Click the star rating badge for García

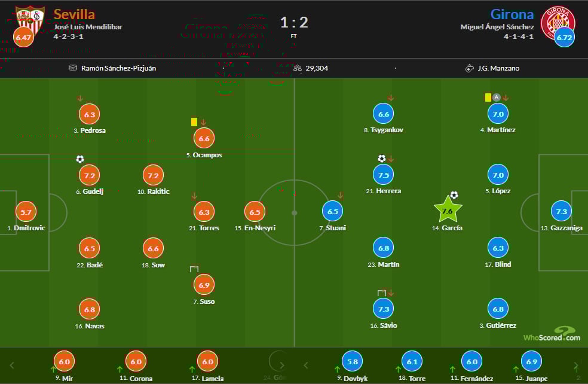point(448,211)
